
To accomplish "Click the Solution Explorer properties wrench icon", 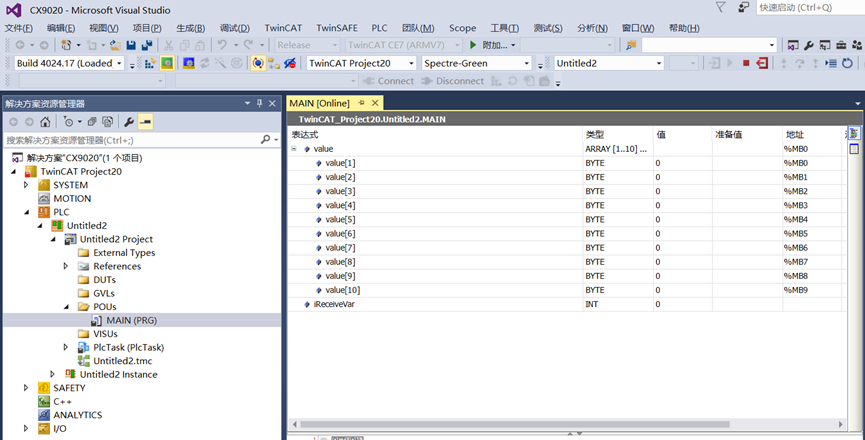I will [129, 122].
